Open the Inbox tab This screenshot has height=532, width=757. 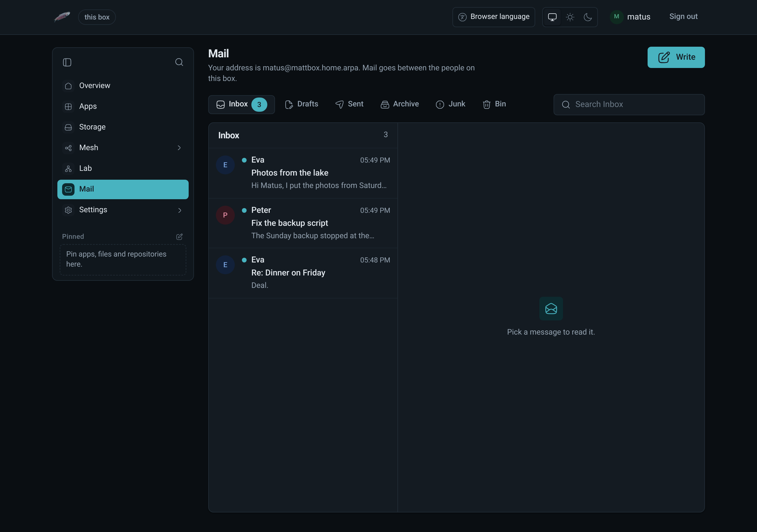point(241,105)
